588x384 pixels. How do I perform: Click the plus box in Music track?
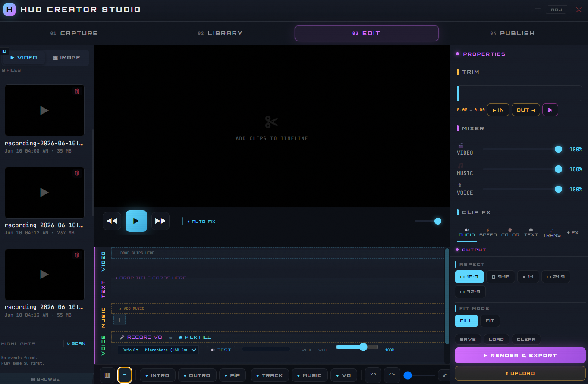pos(119,320)
